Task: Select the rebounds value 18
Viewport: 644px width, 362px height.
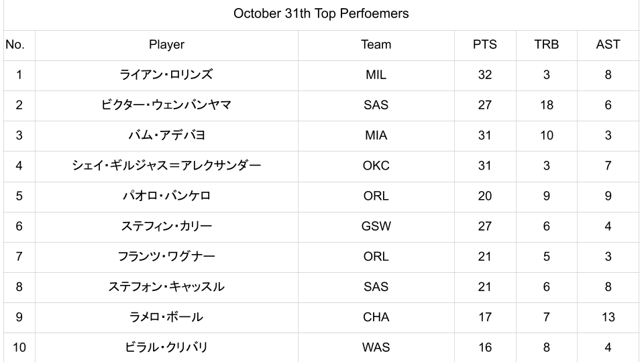Action: [546, 105]
